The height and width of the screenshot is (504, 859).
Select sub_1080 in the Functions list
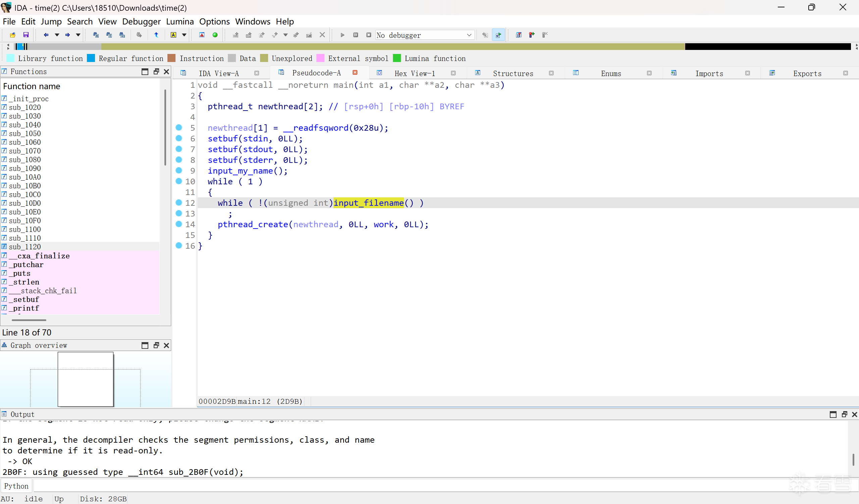click(x=24, y=160)
